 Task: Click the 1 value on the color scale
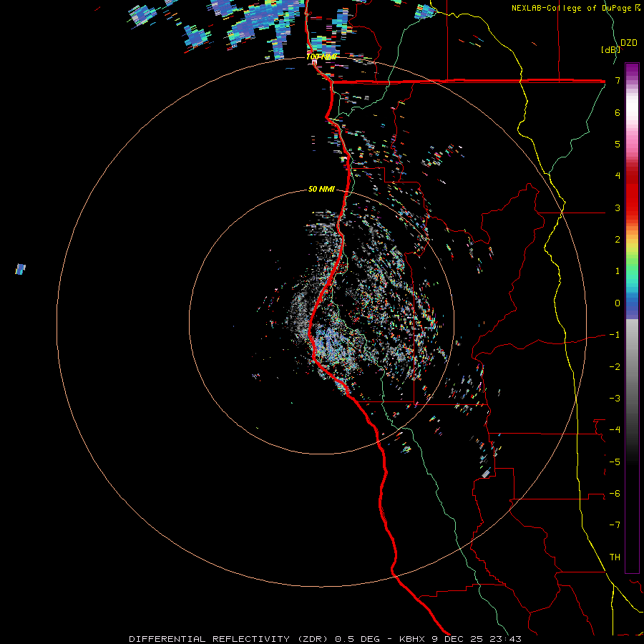pos(618,271)
